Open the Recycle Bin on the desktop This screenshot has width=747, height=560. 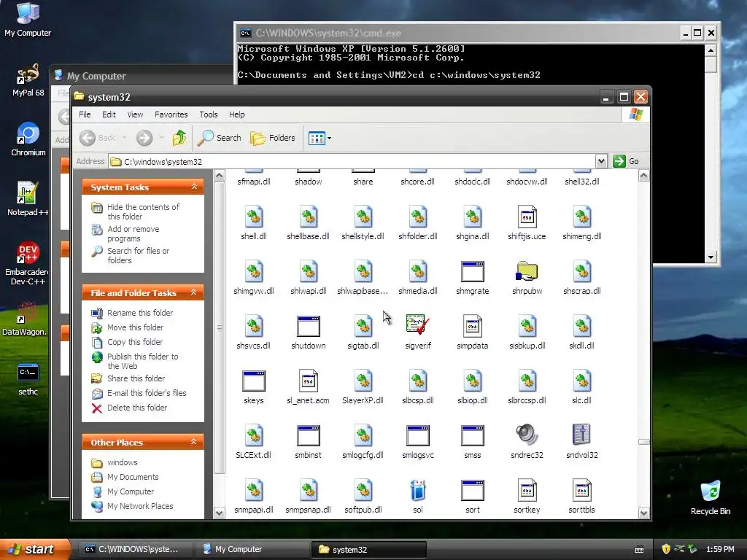[x=711, y=497]
